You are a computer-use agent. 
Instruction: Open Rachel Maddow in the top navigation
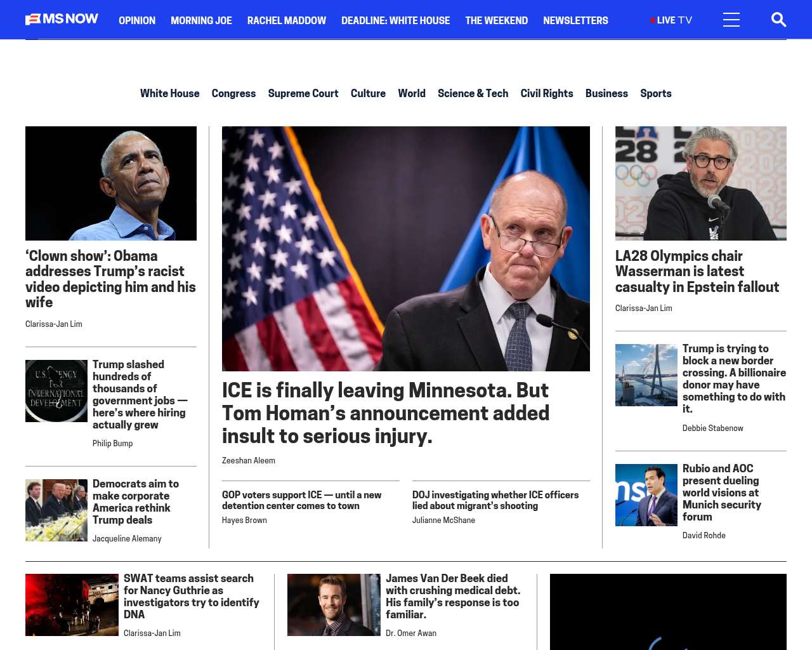click(287, 20)
